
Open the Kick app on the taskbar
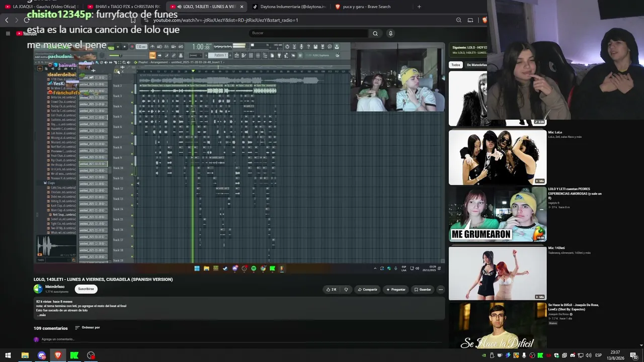[x=74, y=355]
